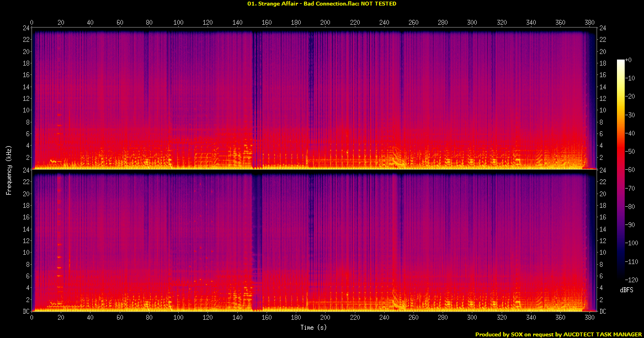Click the '-100' value on dBFS scale
Screen dimensions: 644x338
click(x=631, y=243)
